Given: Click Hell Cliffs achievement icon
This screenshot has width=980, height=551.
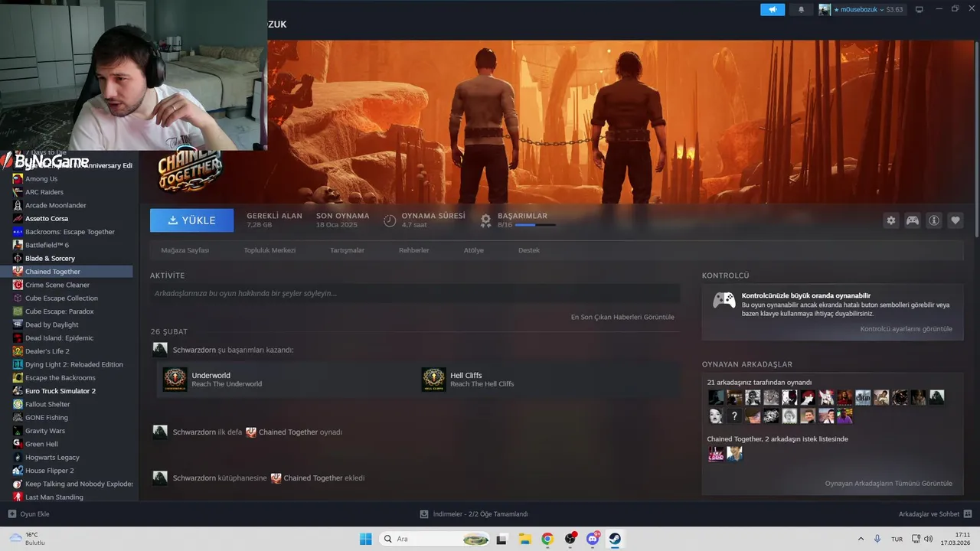Looking at the screenshot, I should (433, 380).
